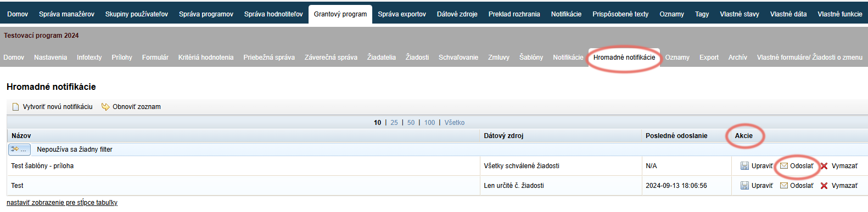Image resolution: width=868 pixels, height=212 pixels.
Task: Sort by Posledné odoslanie column header
Action: (x=676, y=136)
